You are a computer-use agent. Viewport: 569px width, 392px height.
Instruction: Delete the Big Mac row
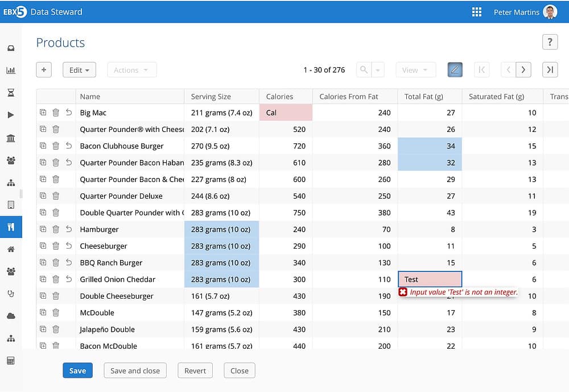(x=56, y=113)
